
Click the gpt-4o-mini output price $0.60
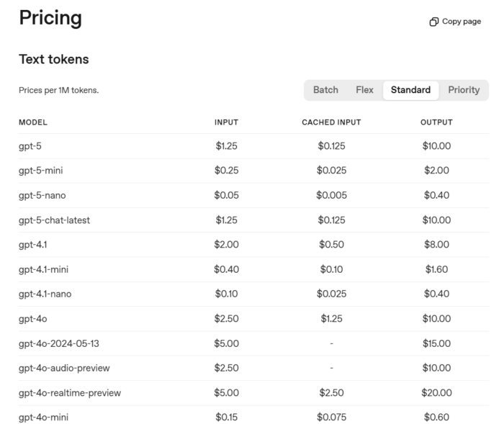(x=436, y=417)
